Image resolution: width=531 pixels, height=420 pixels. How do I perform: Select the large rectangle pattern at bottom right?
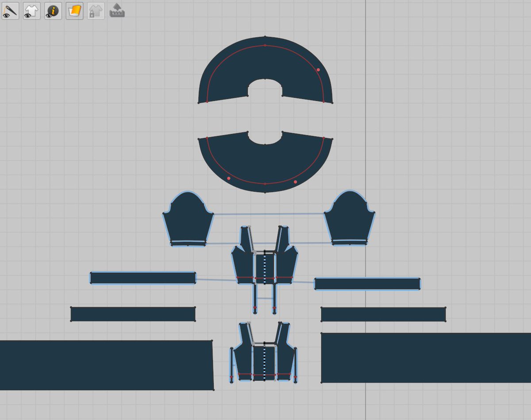pyautogui.click(x=426, y=358)
